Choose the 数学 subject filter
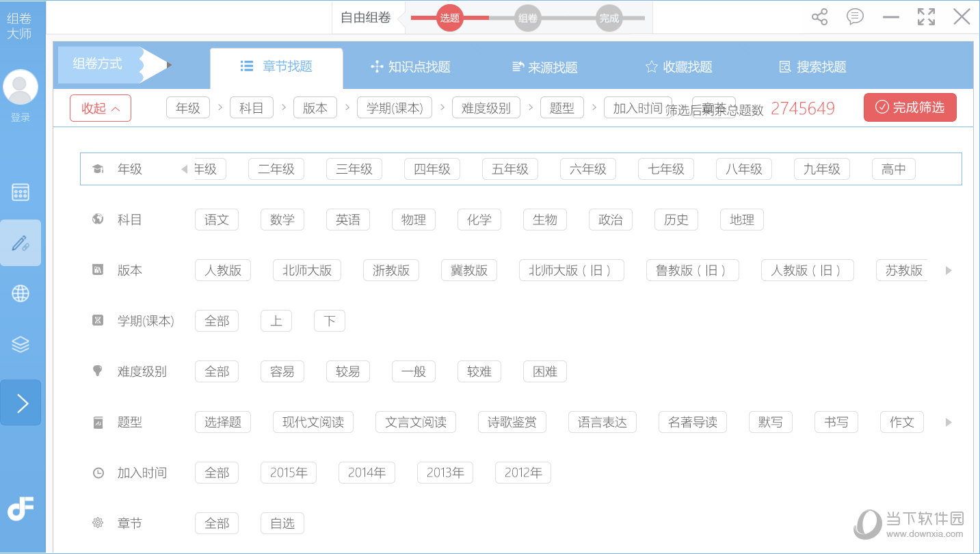Screen dimensions: 980x554 point(282,220)
